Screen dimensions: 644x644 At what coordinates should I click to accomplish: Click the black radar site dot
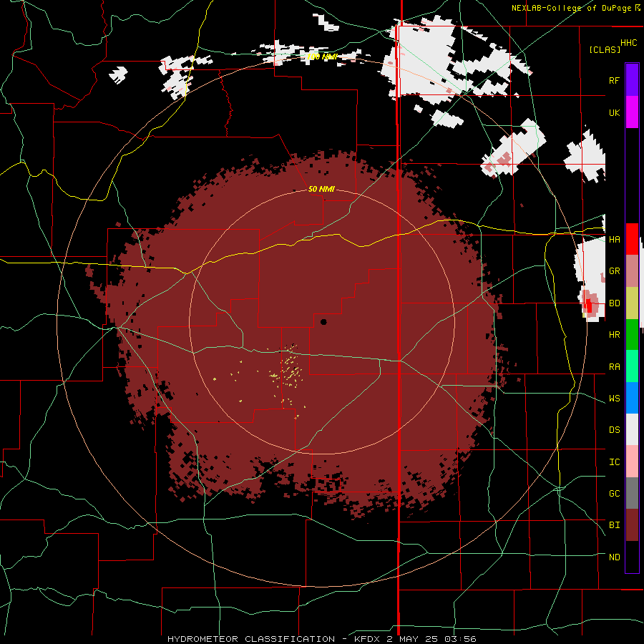coord(323,322)
